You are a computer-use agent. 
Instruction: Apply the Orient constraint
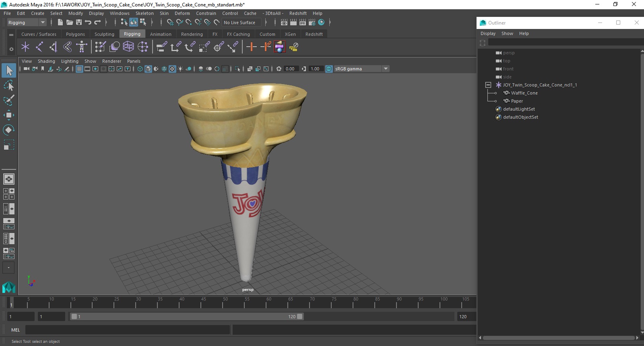tap(190, 47)
